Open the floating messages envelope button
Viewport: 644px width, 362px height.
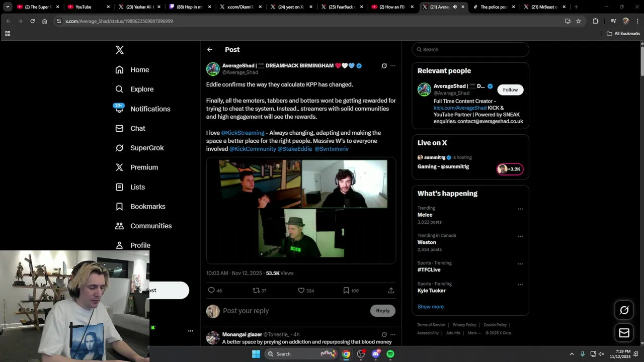pyautogui.click(x=624, y=333)
